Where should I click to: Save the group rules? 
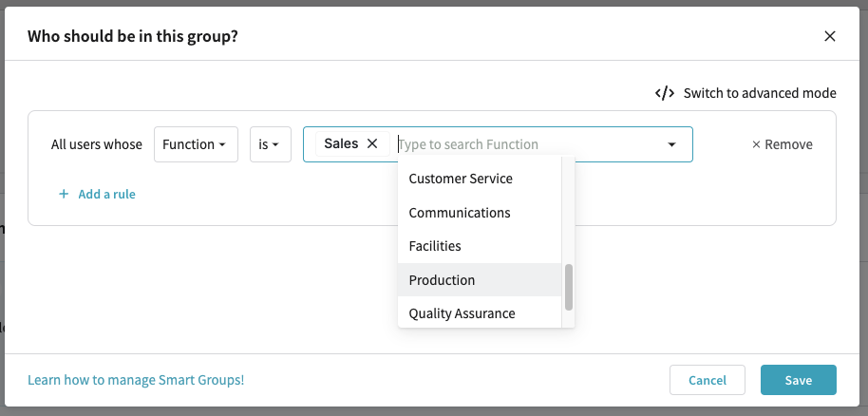798,380
